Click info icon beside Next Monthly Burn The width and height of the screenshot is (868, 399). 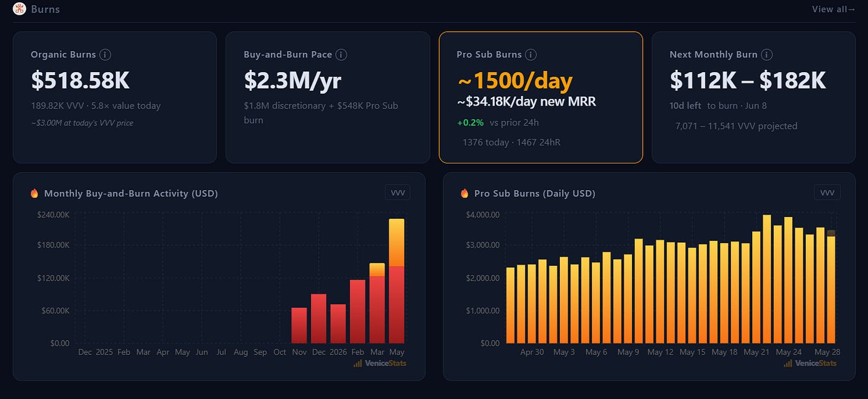pos(767,54)
